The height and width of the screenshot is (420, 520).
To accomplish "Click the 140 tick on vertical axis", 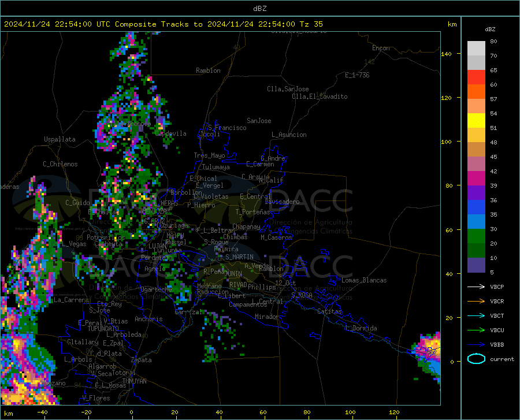I will (x=447, y=54).
